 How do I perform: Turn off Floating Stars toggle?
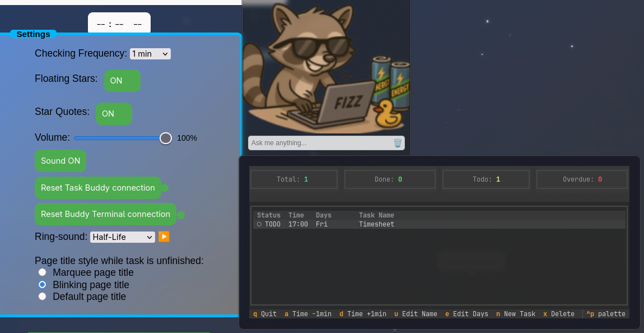click(122, 81)
